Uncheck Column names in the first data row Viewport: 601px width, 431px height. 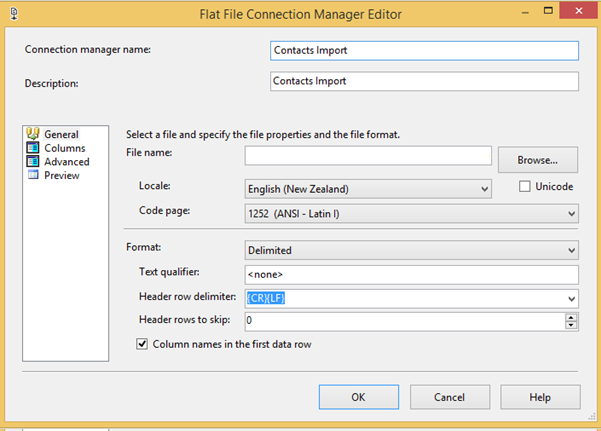click(142, 344)
